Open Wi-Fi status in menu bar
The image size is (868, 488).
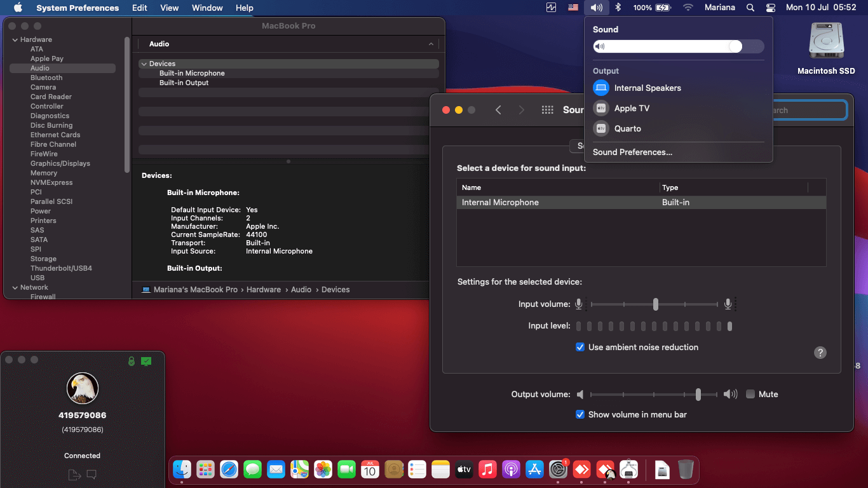tap(688, 8)
